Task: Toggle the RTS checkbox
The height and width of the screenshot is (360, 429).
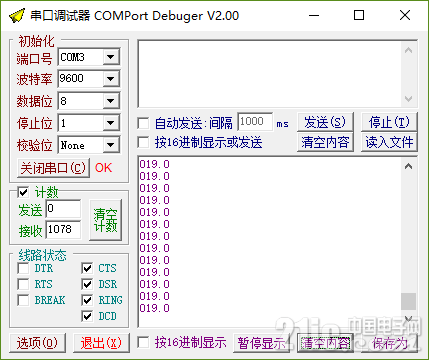Action: [23, 284]
